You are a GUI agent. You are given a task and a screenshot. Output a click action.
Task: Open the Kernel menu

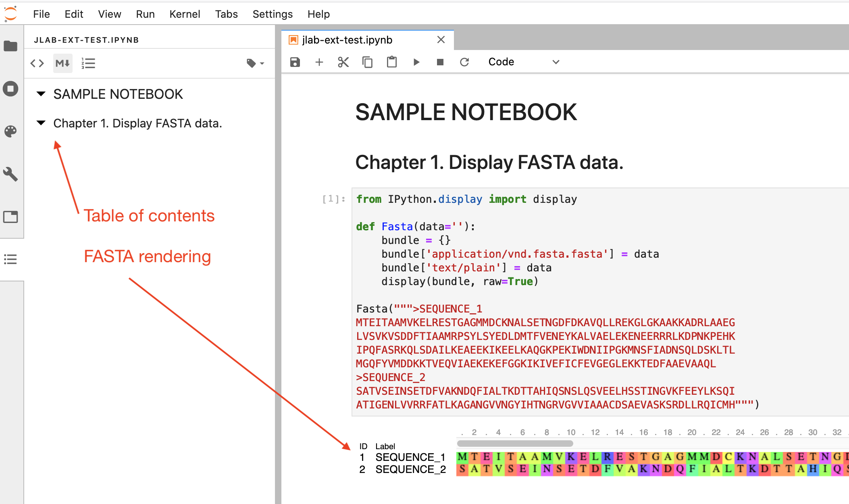click(185, 14)
